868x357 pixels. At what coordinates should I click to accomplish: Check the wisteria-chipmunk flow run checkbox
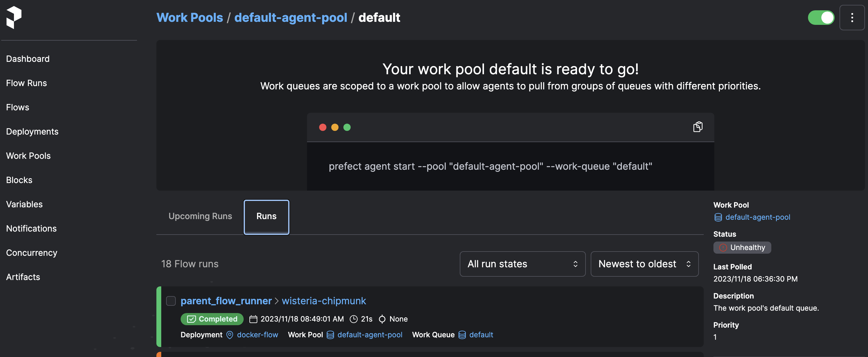171,301
